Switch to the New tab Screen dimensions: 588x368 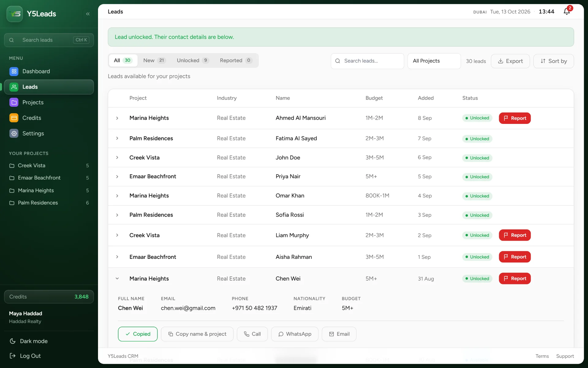154,60
